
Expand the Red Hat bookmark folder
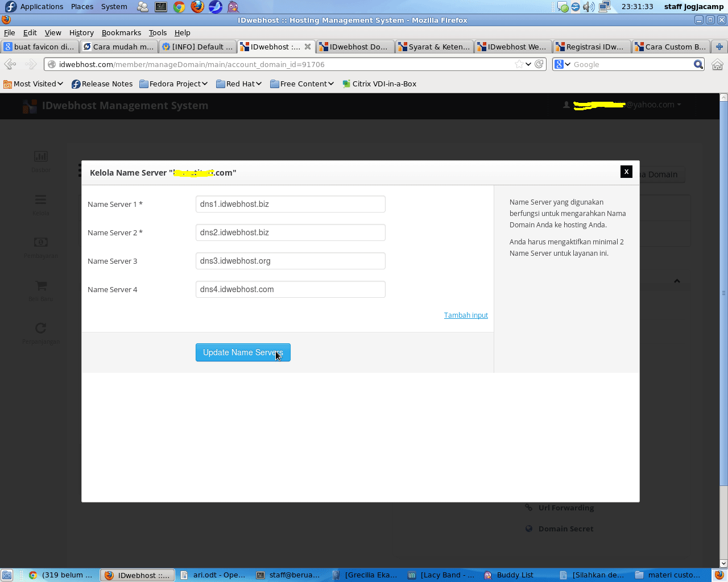(239, 84)
